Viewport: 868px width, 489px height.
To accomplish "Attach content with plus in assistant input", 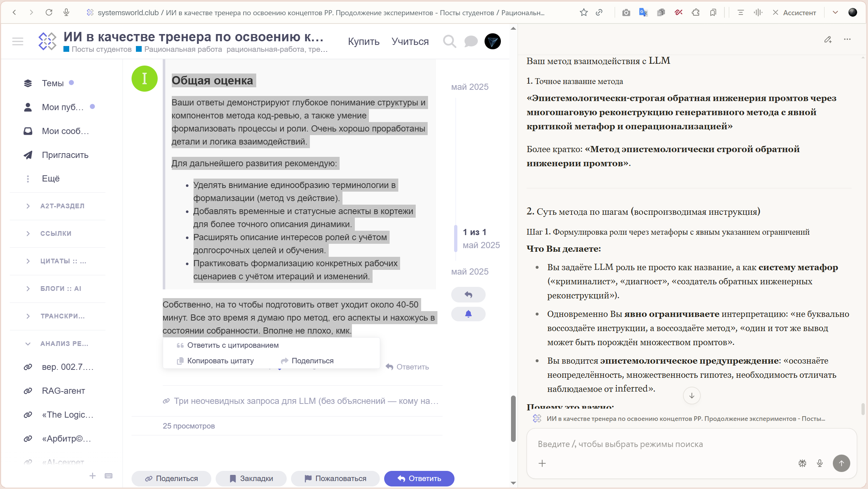I will pos(542,463).
